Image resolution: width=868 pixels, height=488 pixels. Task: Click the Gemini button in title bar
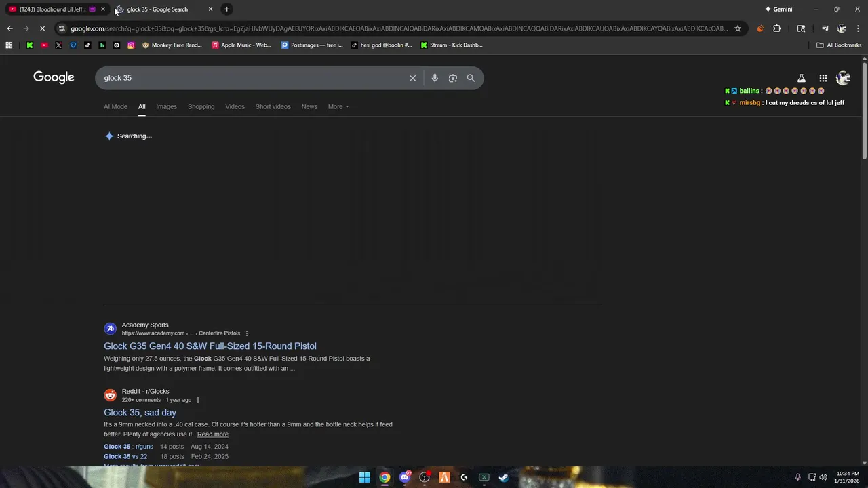coord(778,9)
